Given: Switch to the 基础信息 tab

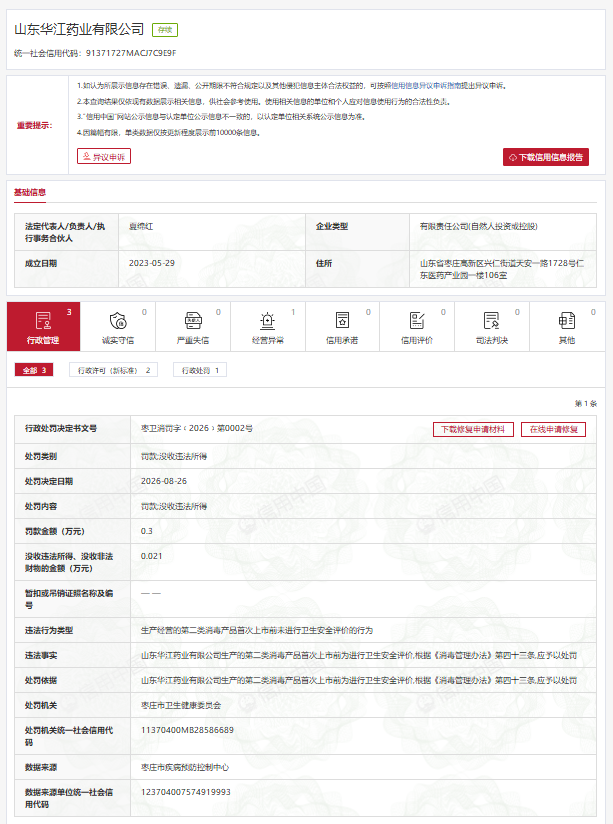Looking at the screenshot, I should click(30, 192).
